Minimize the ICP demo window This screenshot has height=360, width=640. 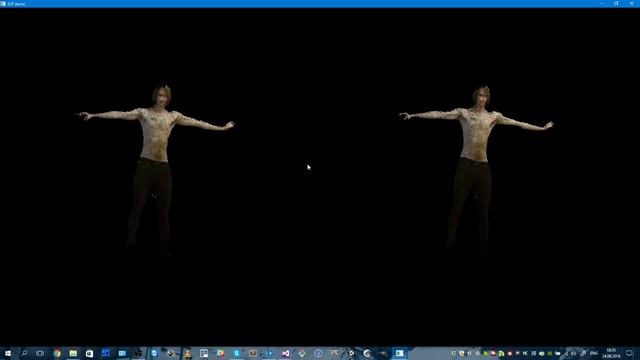602,4
